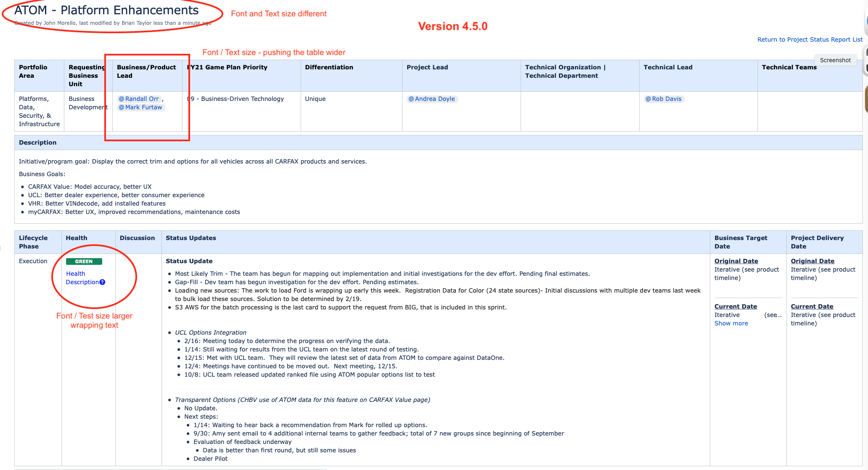Click the GREEN health status lozenge
Image resolution: width=868 pixels, height=470 pixels.
pyautogui.click(x=84, y=261)
